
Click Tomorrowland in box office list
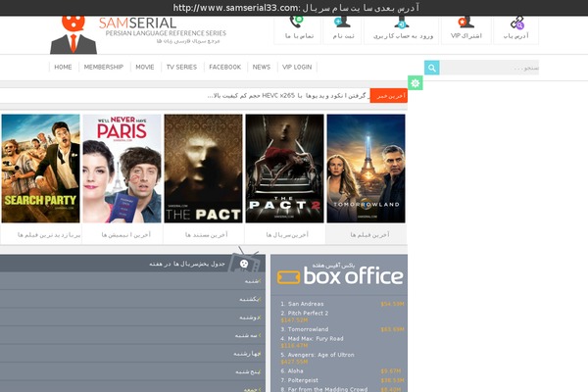[308, 329]
